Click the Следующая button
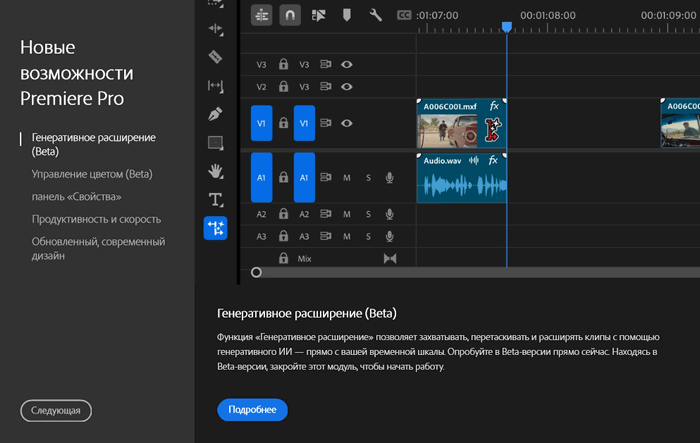Viewport: 700px width, 443px height. [56, 410]
